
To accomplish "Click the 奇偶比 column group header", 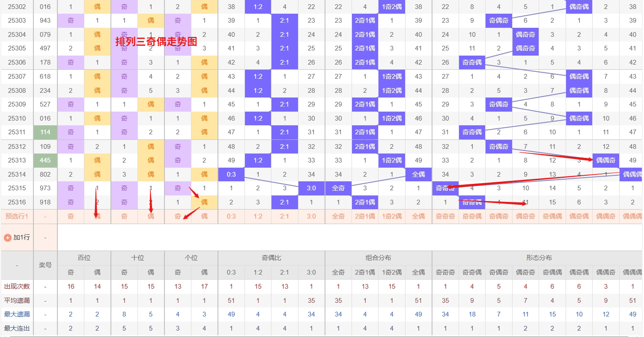I will point(271,258).
